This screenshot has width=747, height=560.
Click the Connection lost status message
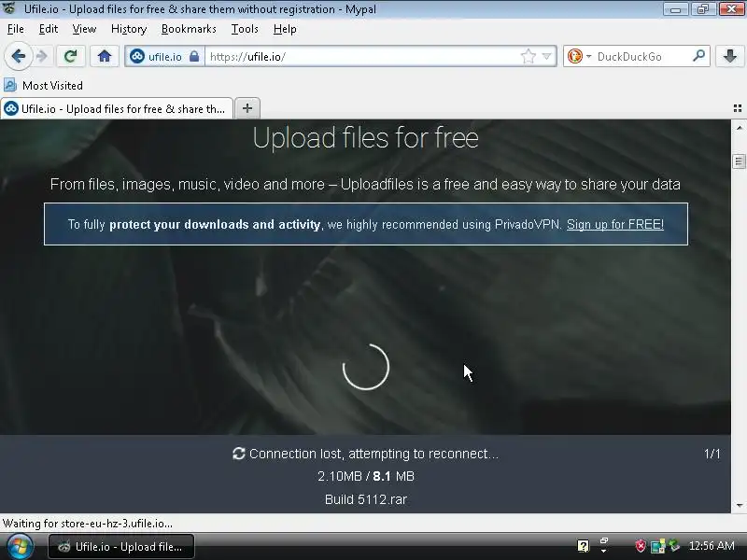[374, 454]
